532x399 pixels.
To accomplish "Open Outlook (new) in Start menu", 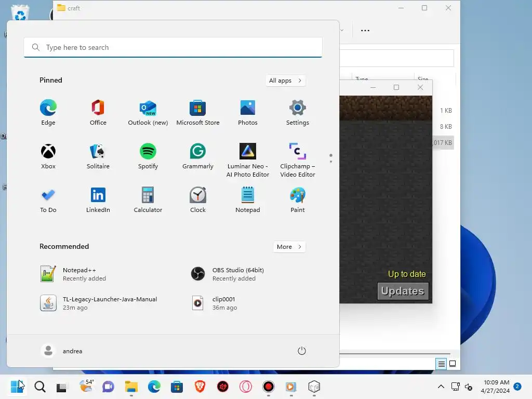I will [x=148, y=113].
